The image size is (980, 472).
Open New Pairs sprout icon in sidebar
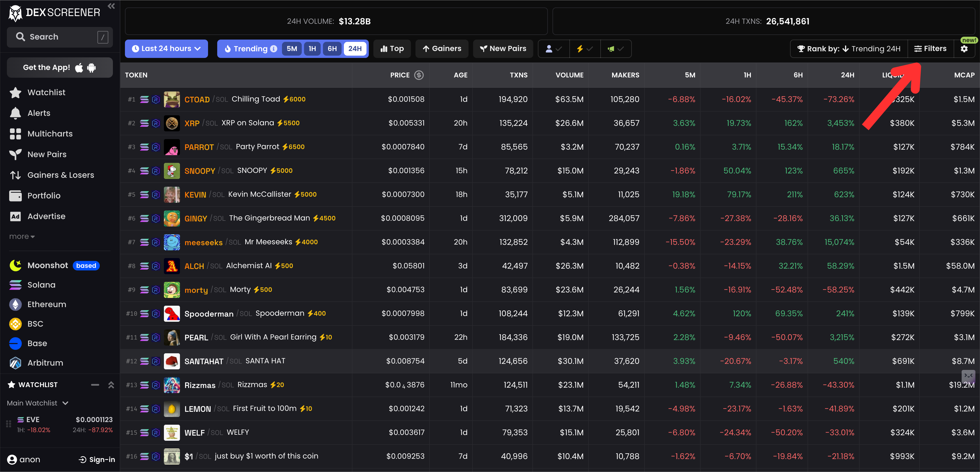pos(15,154)
